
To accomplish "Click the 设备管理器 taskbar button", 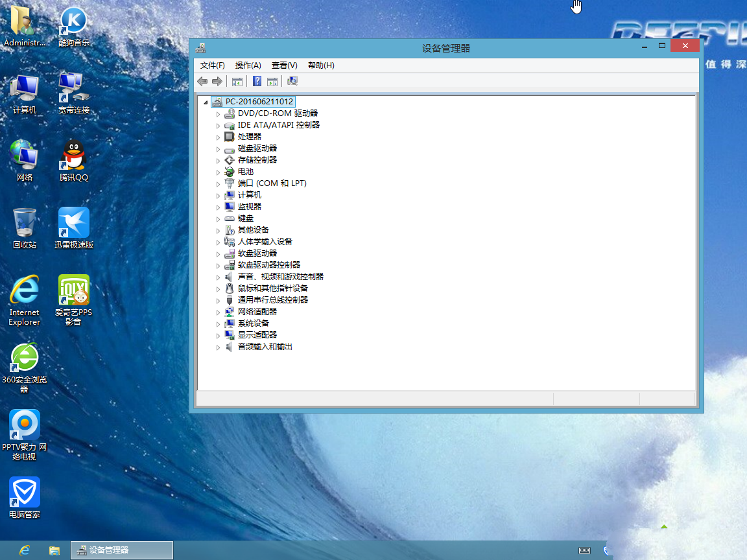I will tap(121, 550).
